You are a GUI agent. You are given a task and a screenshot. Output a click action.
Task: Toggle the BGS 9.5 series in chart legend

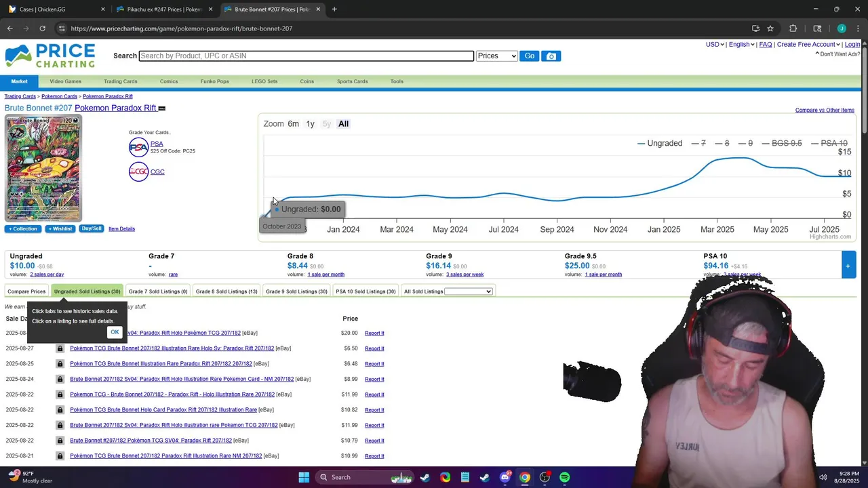[x=782, y=143]
